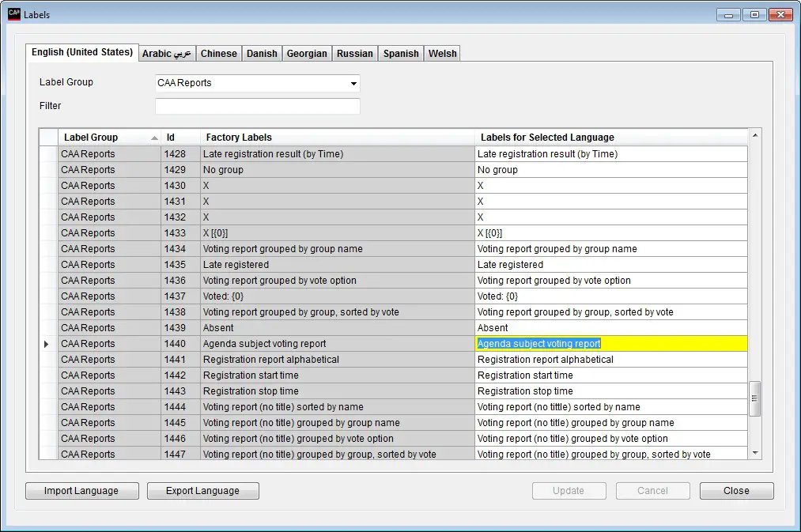Return to the English (United States) tab
This screenshot has height=532, width=801.
(81, 52)
